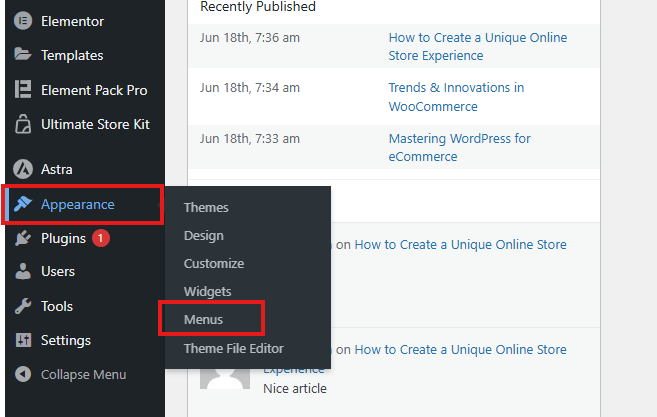Click the Templates folder icon
Screen dimensions: 657x417
(22, 55)
